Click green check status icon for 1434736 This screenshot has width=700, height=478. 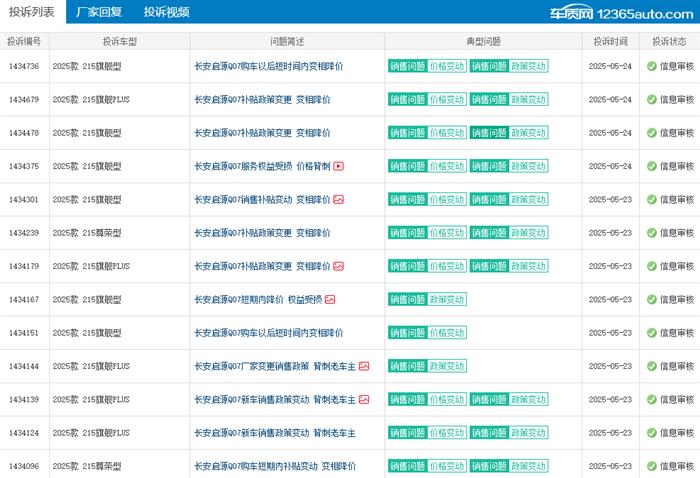[x=652, y=66]
